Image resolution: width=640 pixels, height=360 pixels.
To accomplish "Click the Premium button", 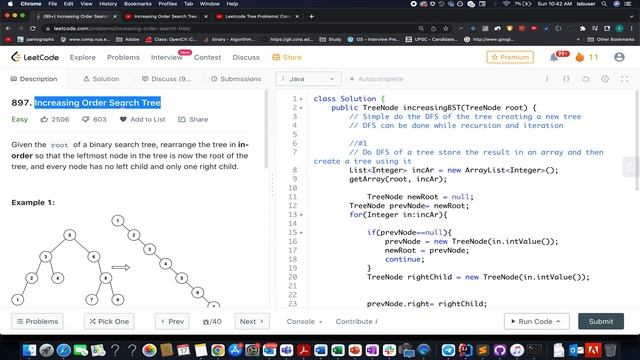I will point(510,57).
